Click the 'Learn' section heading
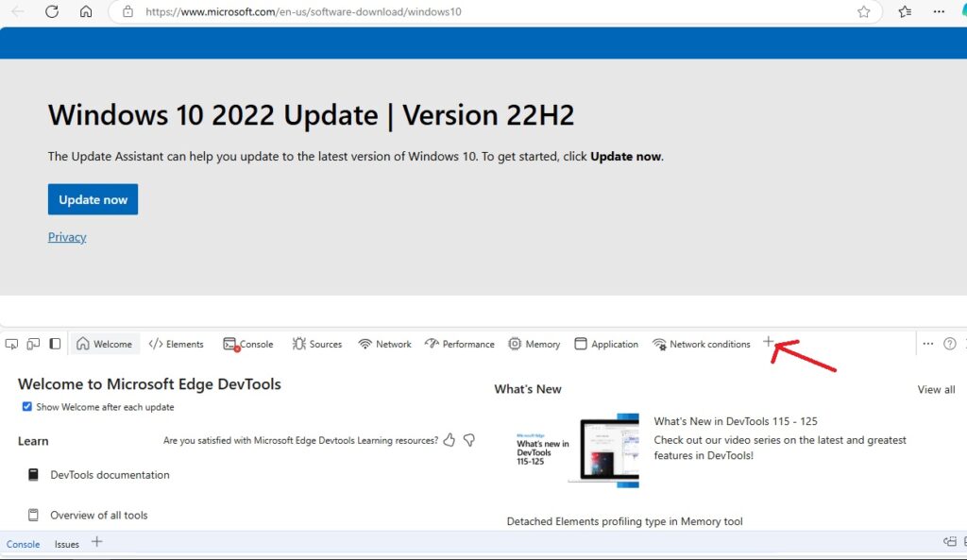Image resolution: width=967 pixels, height=560 pixels. pyautogui.click(x=33, y=441)
